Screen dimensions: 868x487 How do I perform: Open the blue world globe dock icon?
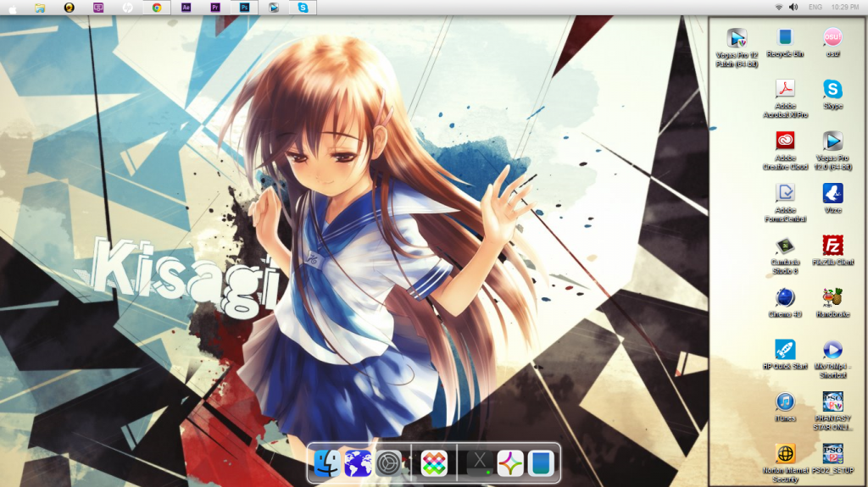click(358, 462)
